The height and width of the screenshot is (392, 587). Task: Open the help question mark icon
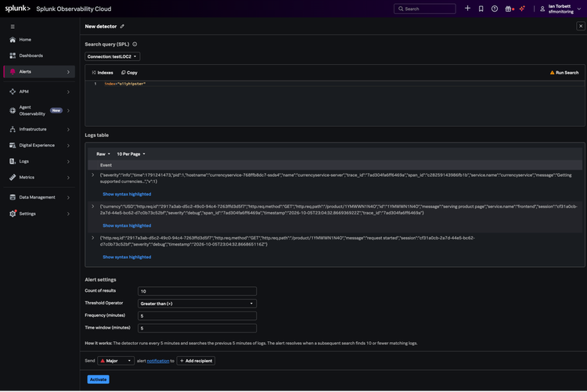click(x=495, y=9)
